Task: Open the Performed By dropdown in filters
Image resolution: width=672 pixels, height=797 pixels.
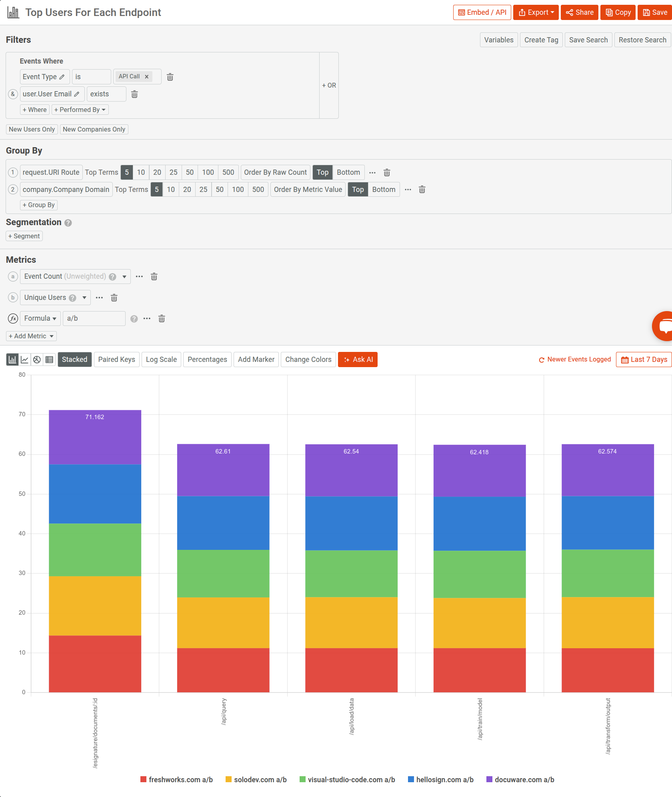Action: 80,109
